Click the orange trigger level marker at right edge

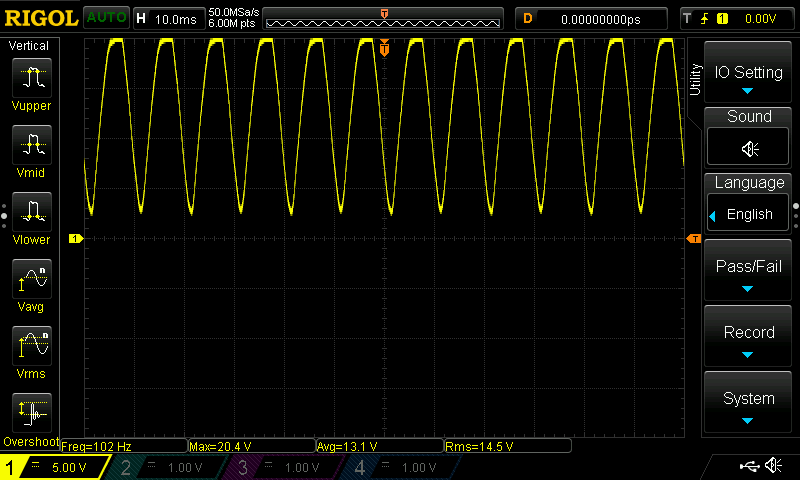(x=694, y=239)
